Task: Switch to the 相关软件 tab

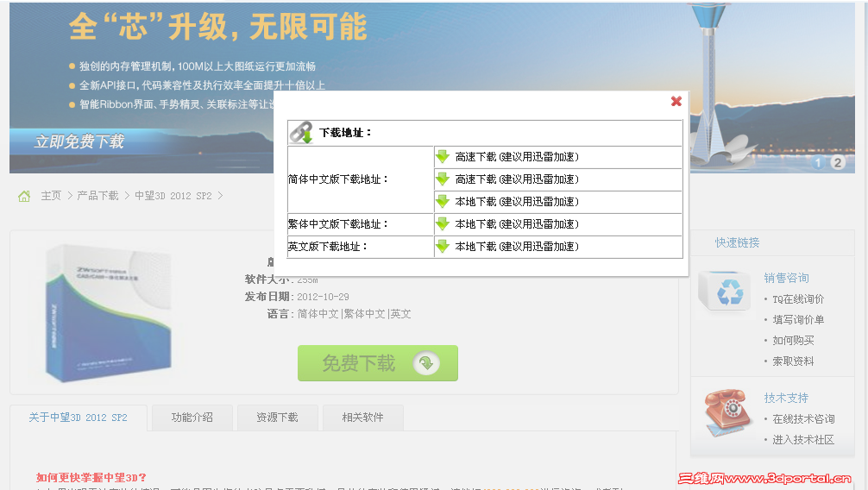Action: click(362, 418)
